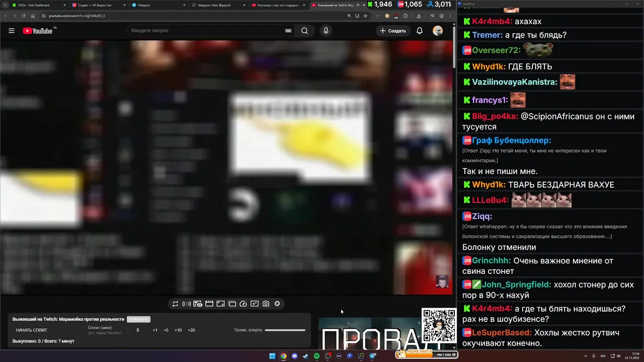The width and height of the screenshot is (644, 362).
Task: Click the broadcast waves icon in player toolbar
Action: (186, 304)
